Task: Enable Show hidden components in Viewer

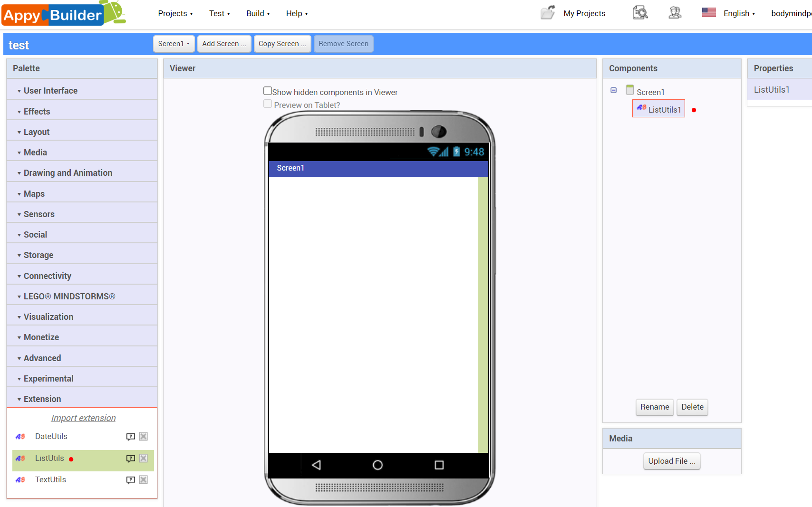Action: (268, 91)
